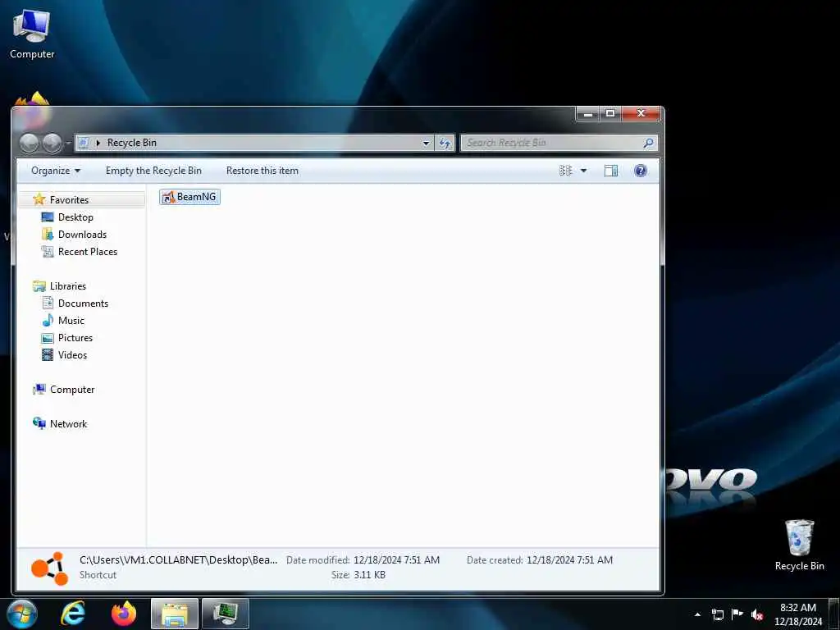Select Libraries in navigation pane
Screen dimensions: 840x630
(67, 286)
